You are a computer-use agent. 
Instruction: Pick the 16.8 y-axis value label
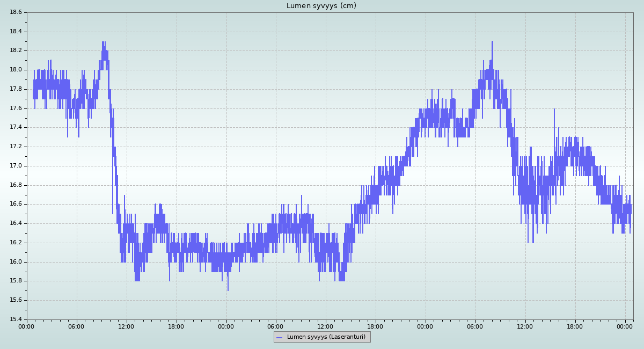point(16,185)
